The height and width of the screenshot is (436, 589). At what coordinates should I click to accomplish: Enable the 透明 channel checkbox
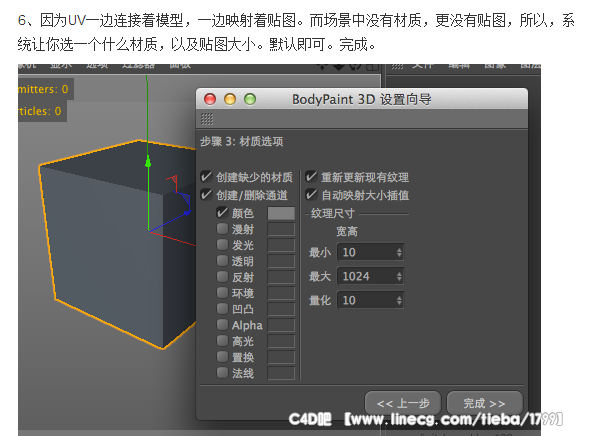[222, 260]
